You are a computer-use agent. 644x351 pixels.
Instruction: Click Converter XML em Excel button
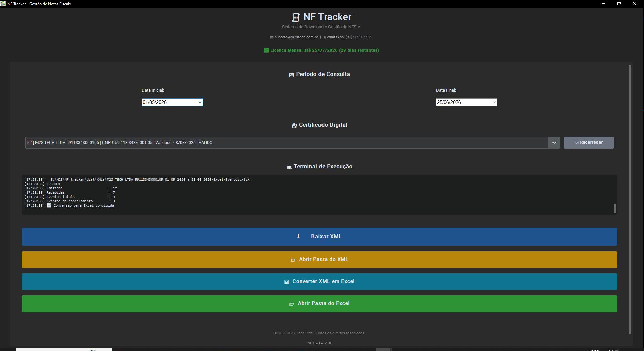tap(319, 282)
